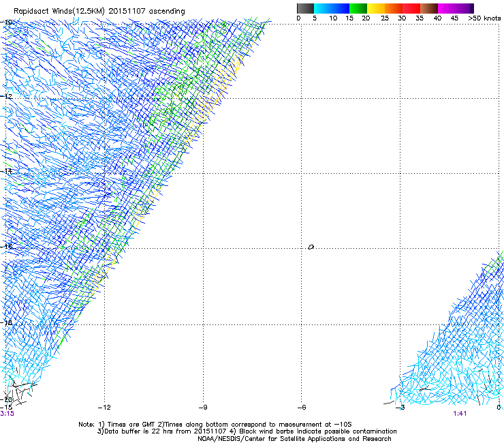
Task: Click the title text 'Rapidscat Winds(12.5KM) 20151107 ascending'
Action: pyautogui.click(x=99, y=12)
